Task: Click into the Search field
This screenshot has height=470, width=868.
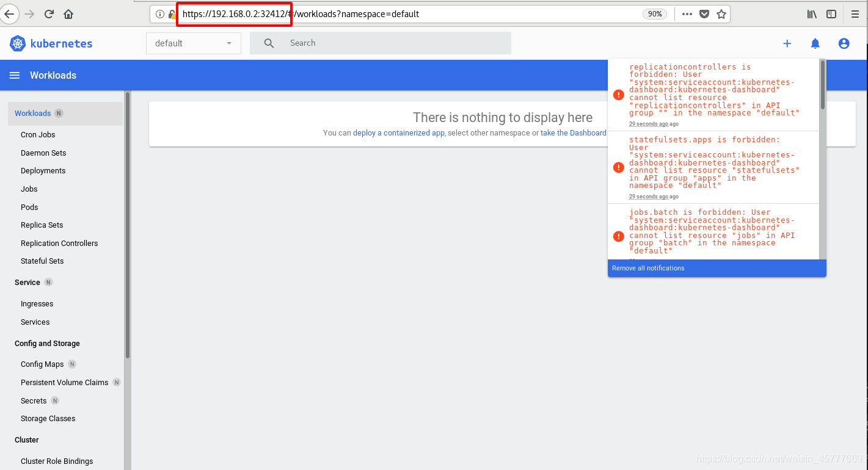Action: (x=381, y=43)
